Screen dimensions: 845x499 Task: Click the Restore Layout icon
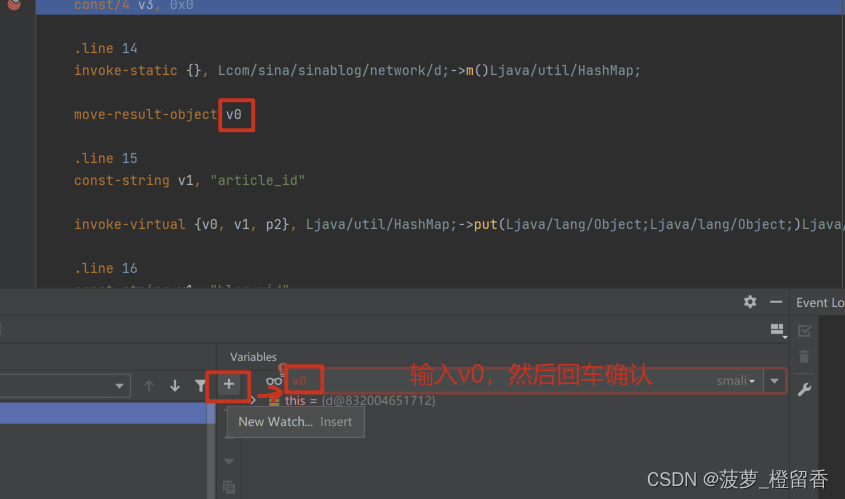pyautogui.click(x=778, y=330)
